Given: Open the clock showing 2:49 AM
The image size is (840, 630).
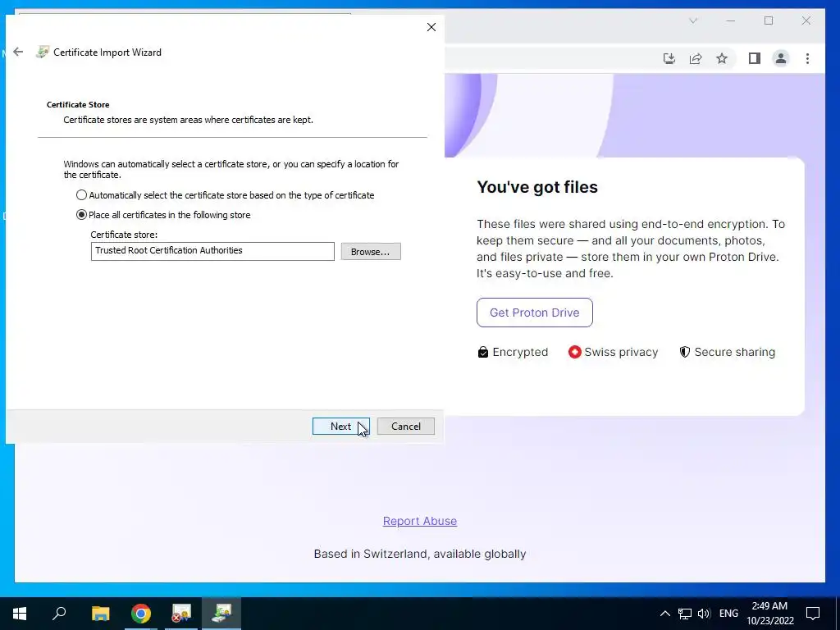Looking at the screenshot, I should (769, 614).
